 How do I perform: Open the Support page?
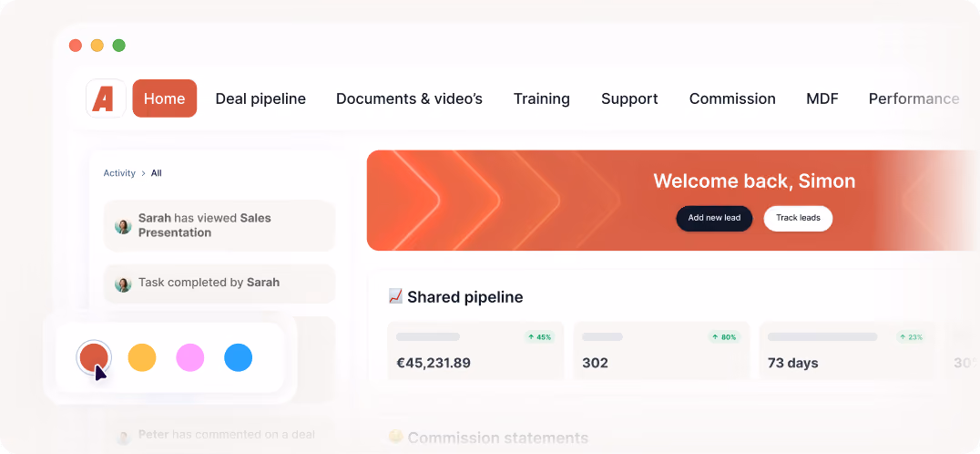pyautogui.click(x=629, y=98)
